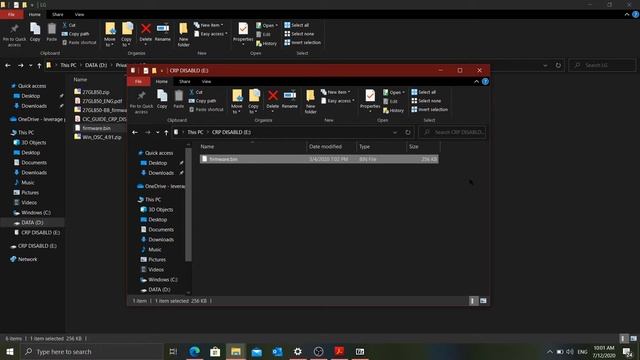Click Properties in the background window ribbon
This screenshot has width=640, height=360.
click(243, 33)
